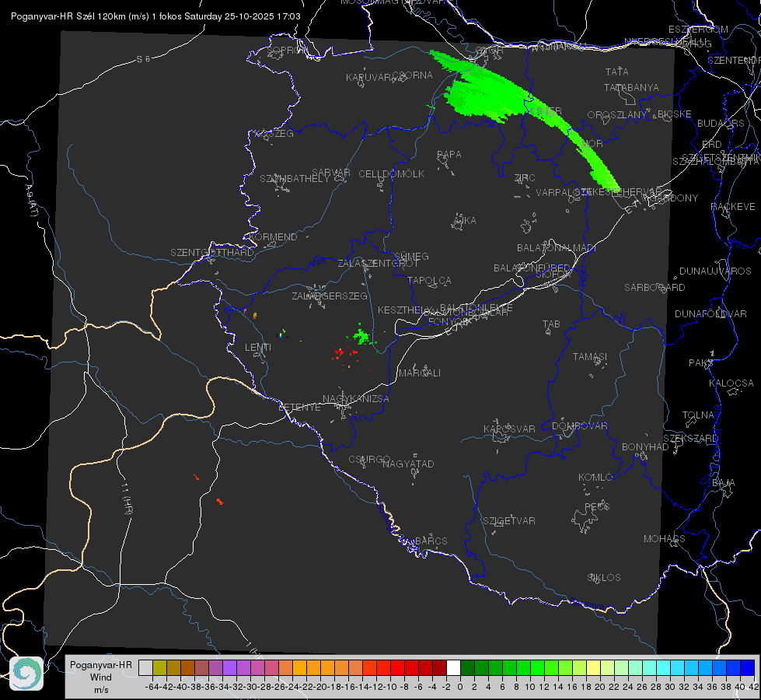Click the spiral weather service logo
Viewport: 761px width, 700px height.
click(x=26, y=674)
